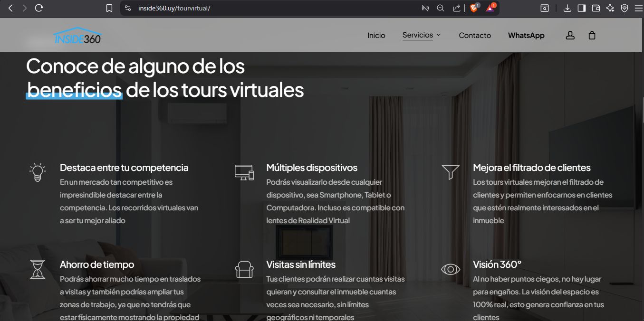Bookmark this page with the bookmark icon
Screen dimensions: 644x321
109,8
